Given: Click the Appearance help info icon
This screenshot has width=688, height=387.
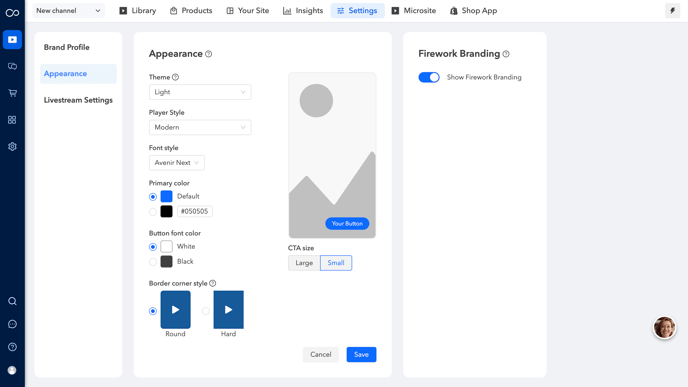Looking at the screenshot, I should [208, 54].
